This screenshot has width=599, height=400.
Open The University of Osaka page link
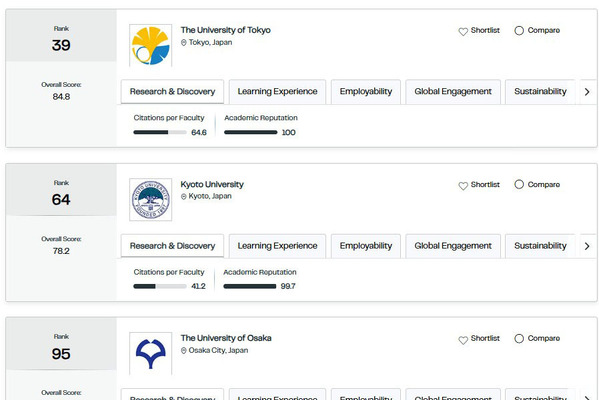226,338
